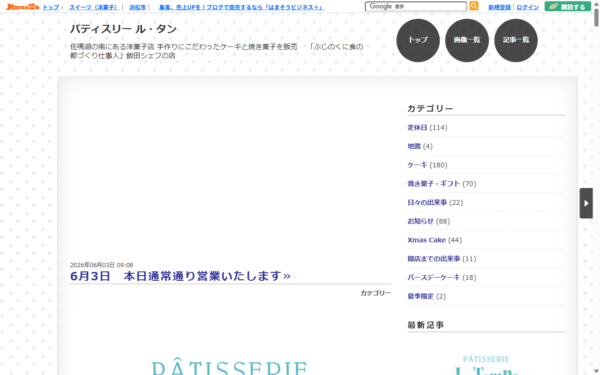This screenshot has height=375, width=600.
Task: Click the post date 2026年06月03日 09:08
Action: [x=101, y=265]
